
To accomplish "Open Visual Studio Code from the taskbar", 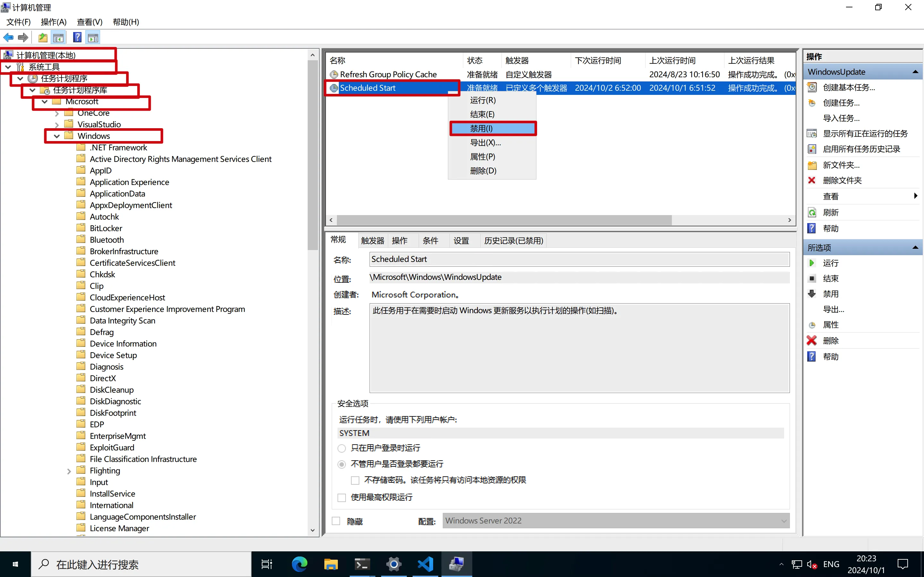I will pyautogui.click(x=425, y=564).
